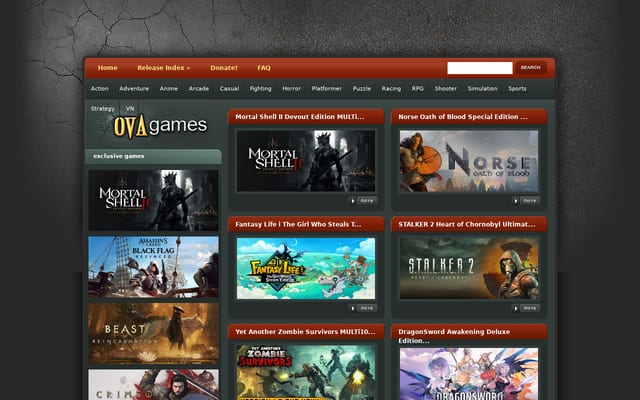Click the S.T.A.L.K.E.R. 2 banner image
Viewport: 640px width, 400px height.
(469, 268)
